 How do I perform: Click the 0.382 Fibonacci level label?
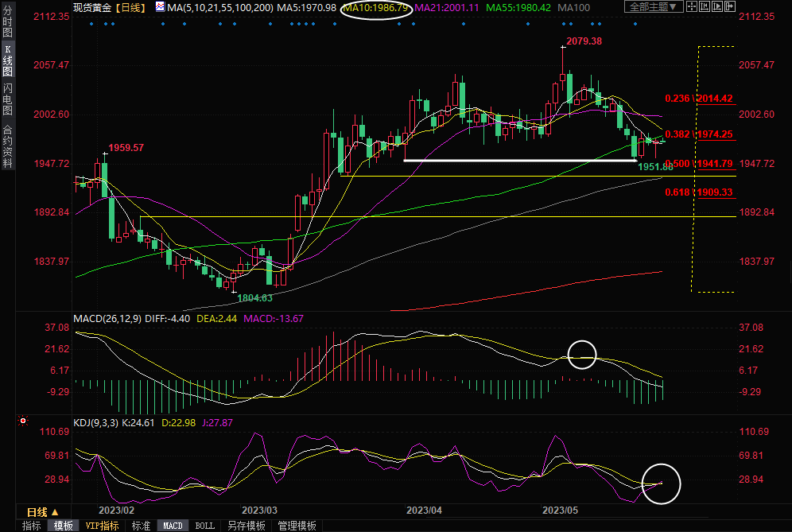[x=677, y=134]
